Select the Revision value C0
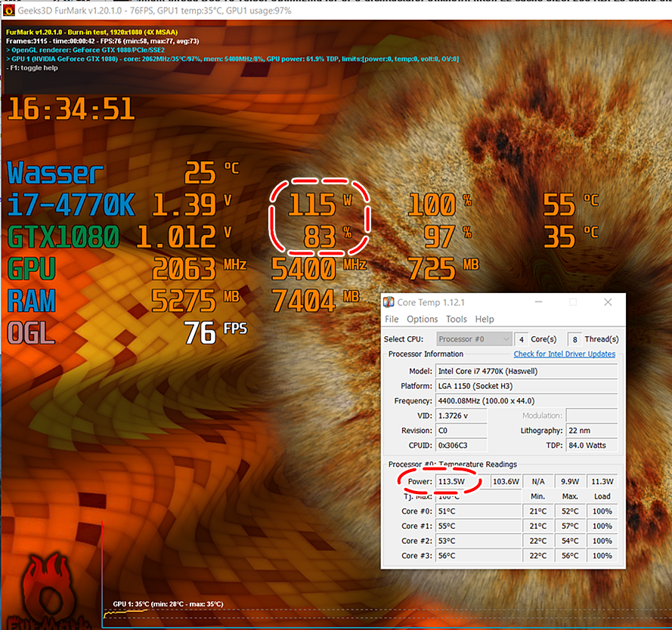 pos(461,431)
